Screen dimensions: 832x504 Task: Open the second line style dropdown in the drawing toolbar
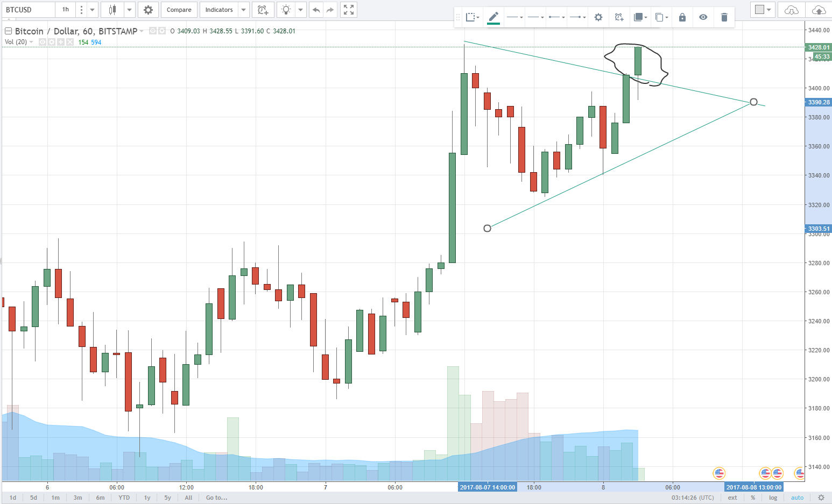tap(535, 17)
